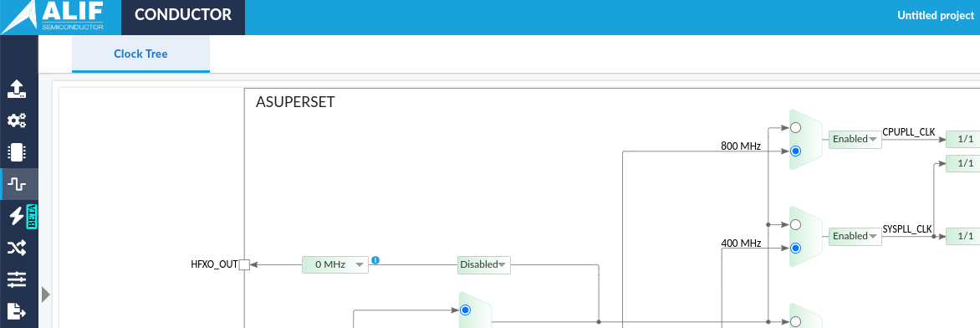Select the 800 MHz radio of CPUPLL mux
The height and width of the screenshot is (328, 980).
click(795, 151)
